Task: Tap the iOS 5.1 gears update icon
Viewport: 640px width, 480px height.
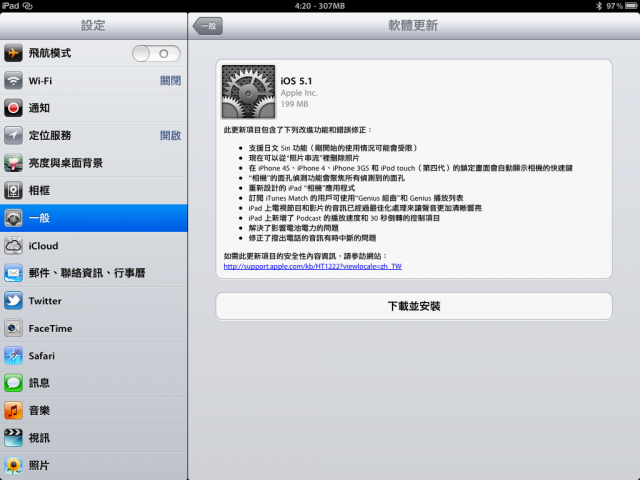Action: click(x=248, y=92)
